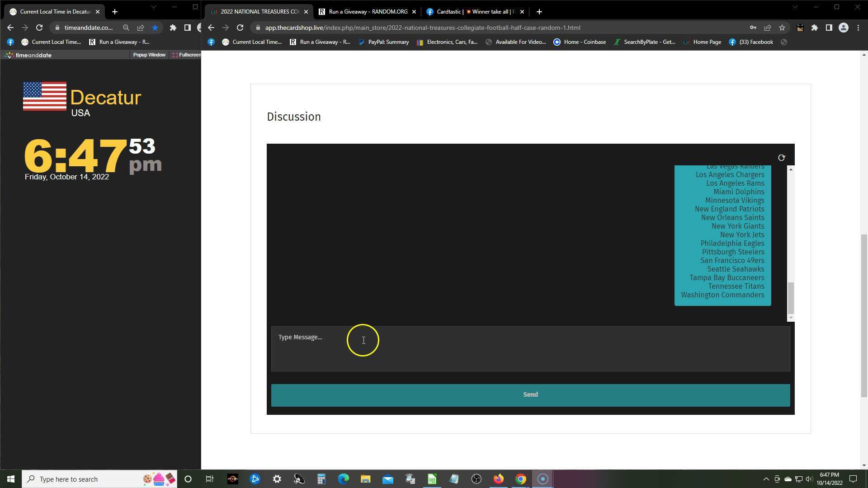Refresh the discussion chat with reload icon

[781, 158]
